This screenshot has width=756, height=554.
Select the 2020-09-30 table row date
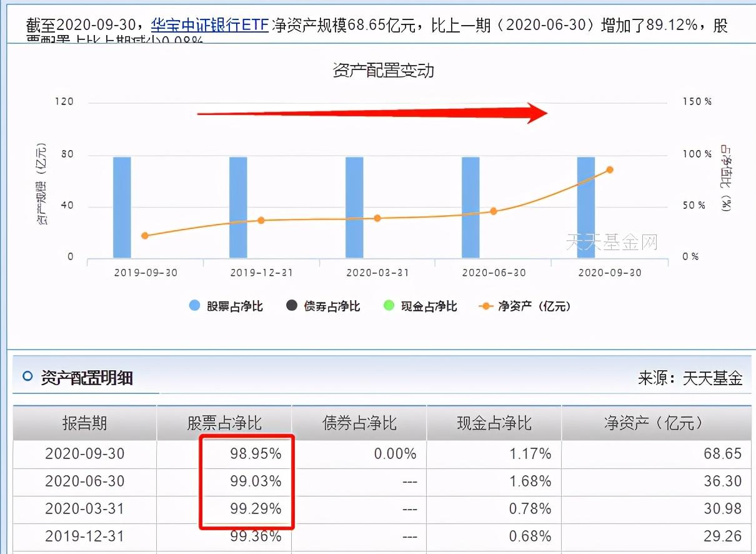point(85,454)
